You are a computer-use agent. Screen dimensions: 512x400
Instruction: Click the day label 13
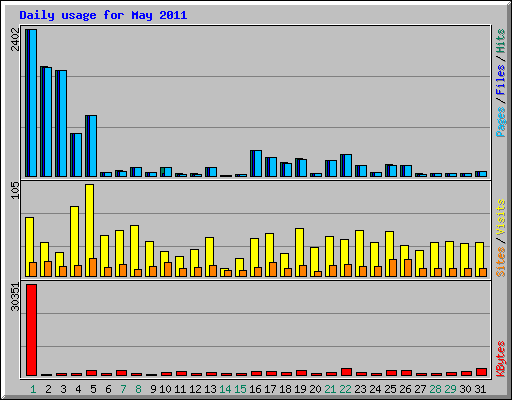pyautogui.click(x=210, y=389)
